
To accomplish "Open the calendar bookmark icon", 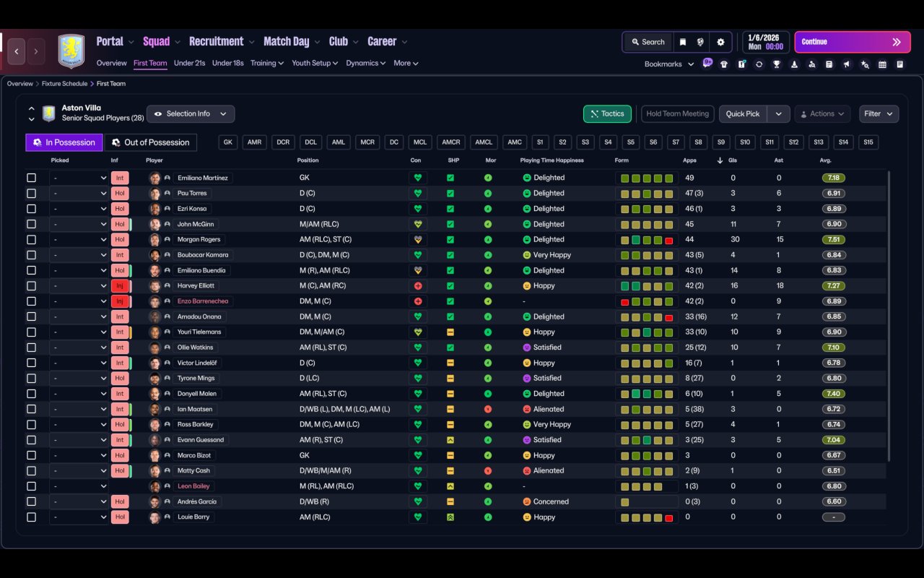I will [882, 64].
